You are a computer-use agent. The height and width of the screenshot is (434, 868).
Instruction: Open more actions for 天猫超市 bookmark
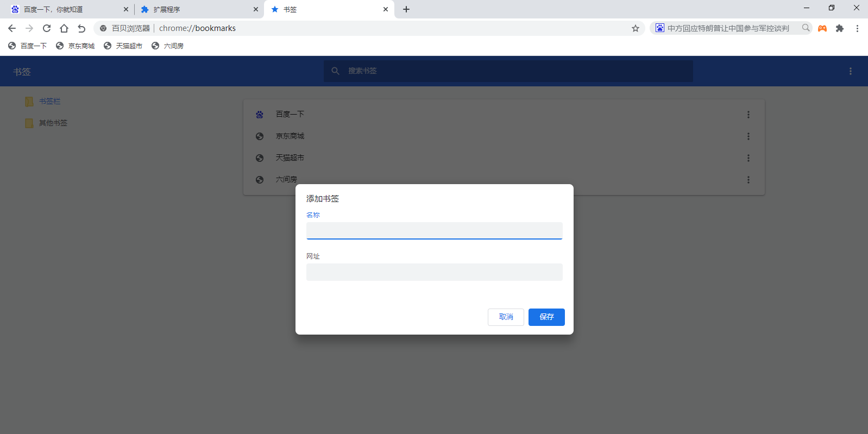748,158
